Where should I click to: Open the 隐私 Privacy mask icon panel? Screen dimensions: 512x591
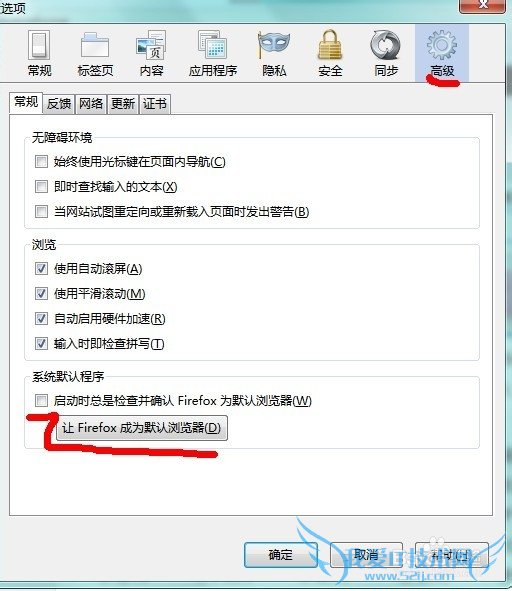pos(274,54)
